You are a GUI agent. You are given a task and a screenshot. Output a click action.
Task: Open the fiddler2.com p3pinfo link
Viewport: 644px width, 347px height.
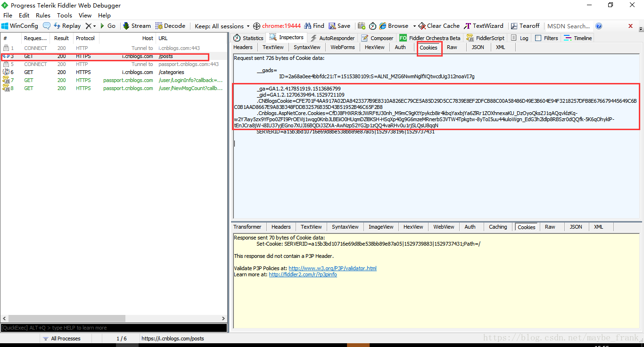(303, 274)
